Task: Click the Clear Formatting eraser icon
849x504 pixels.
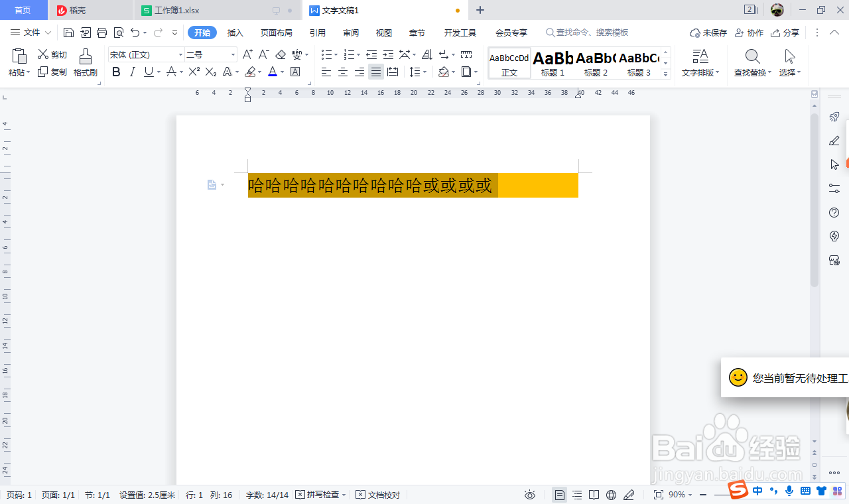Action: click(281, 54)
